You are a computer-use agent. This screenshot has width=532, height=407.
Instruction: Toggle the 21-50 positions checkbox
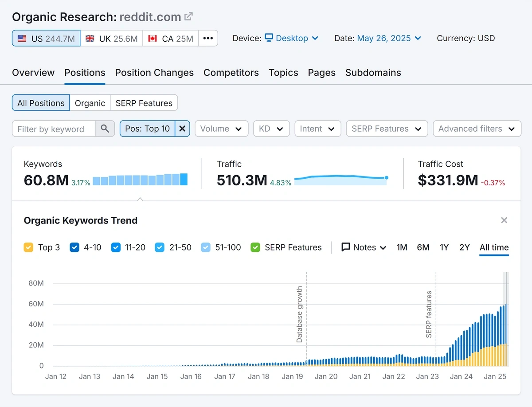tap(160, 247)
